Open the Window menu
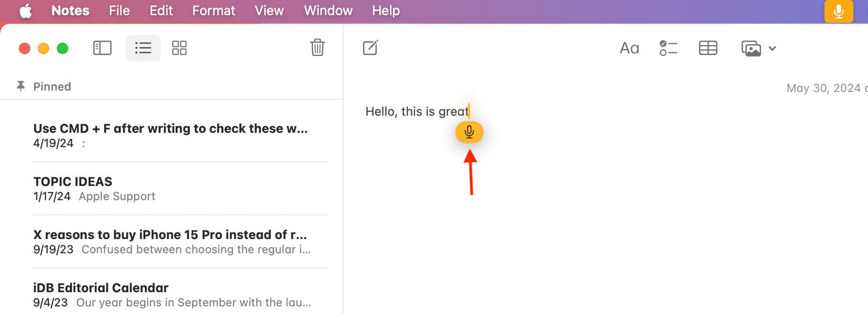The width and height of the screenshot is (868, 314). 328,11
